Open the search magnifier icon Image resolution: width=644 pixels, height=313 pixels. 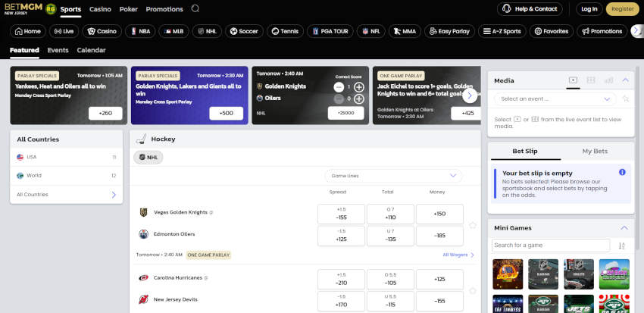coord(195,8)
